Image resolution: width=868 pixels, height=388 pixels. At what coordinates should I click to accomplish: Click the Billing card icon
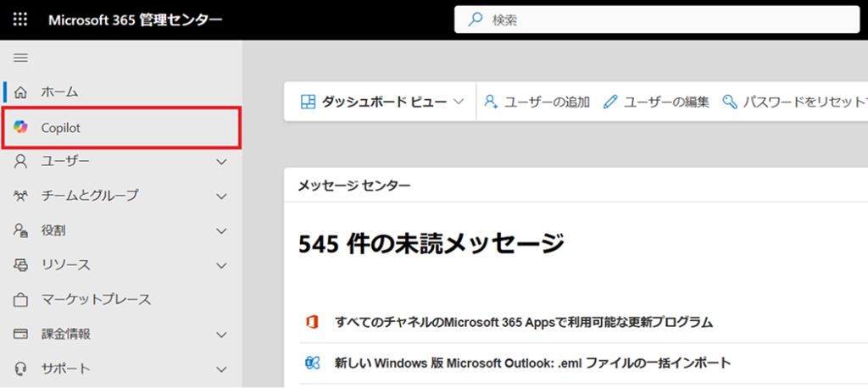pos(20,335)
